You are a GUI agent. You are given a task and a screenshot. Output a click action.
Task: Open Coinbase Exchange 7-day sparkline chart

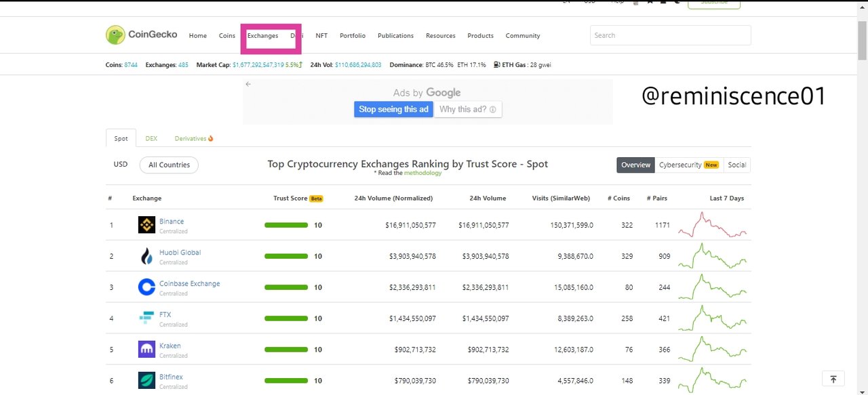712,287
